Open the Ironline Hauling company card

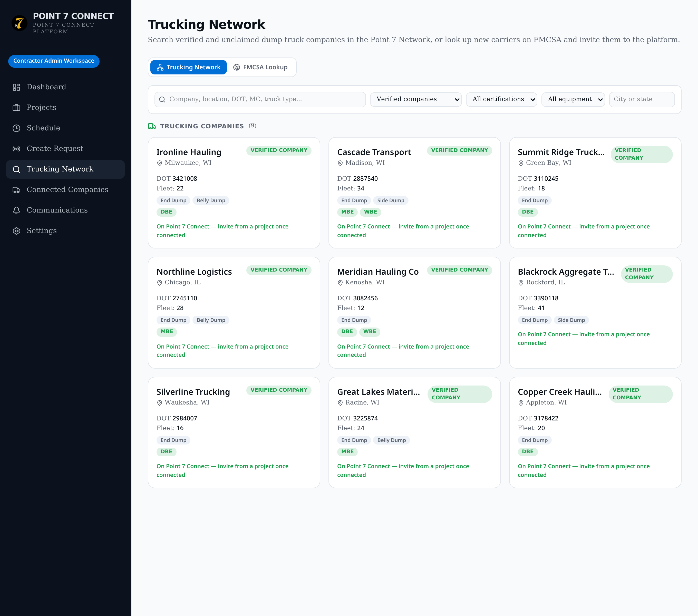pos(234,193)
